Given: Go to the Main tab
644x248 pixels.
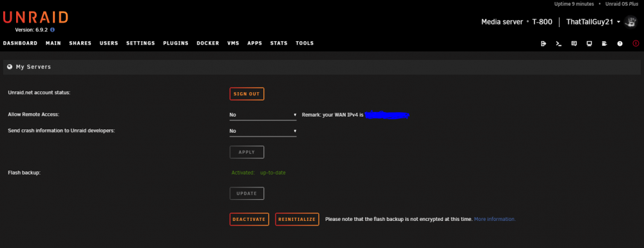Looking at the screenshot, I should click(x=53, y=43).
